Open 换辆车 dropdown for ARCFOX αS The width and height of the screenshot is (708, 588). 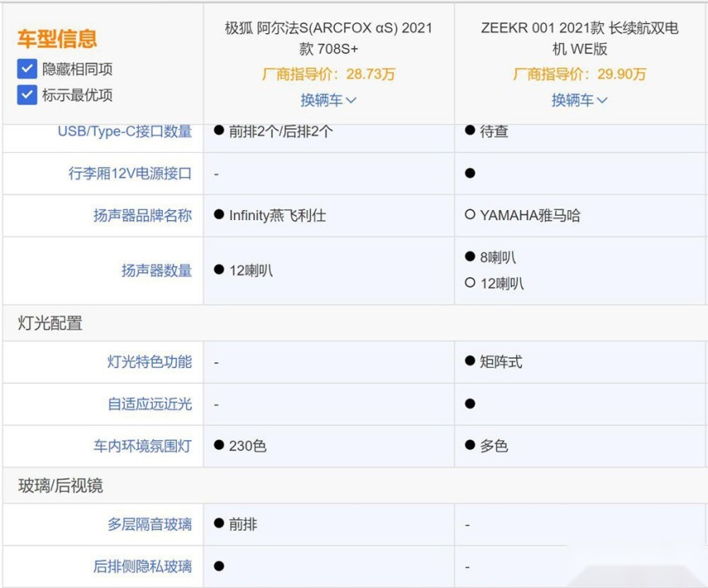(x=328, y=100)
